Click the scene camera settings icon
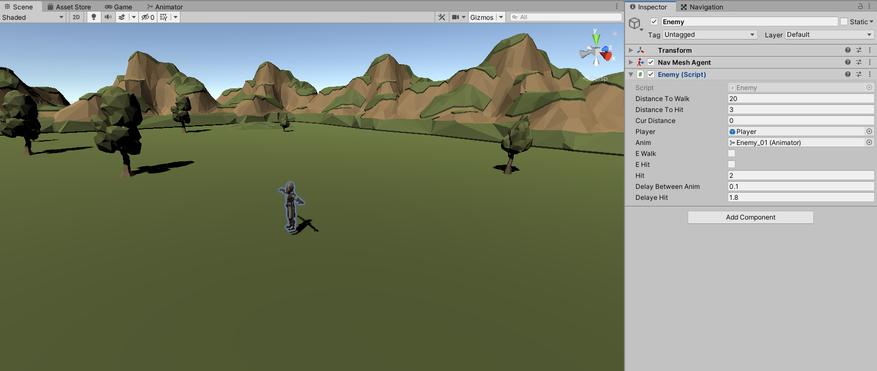Viewport: 877px width, 371px height. coord(456,17)
